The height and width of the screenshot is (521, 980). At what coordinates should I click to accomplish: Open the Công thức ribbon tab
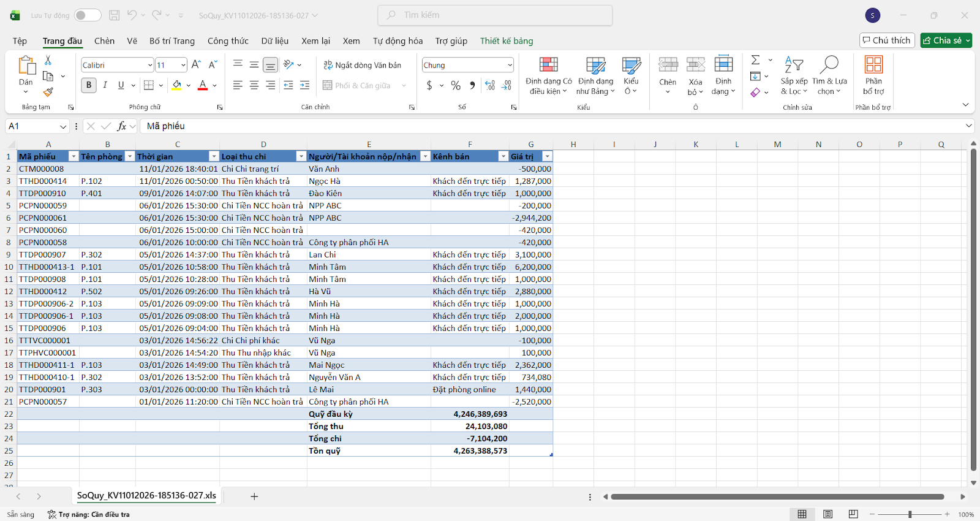click(x=228, y=41)
